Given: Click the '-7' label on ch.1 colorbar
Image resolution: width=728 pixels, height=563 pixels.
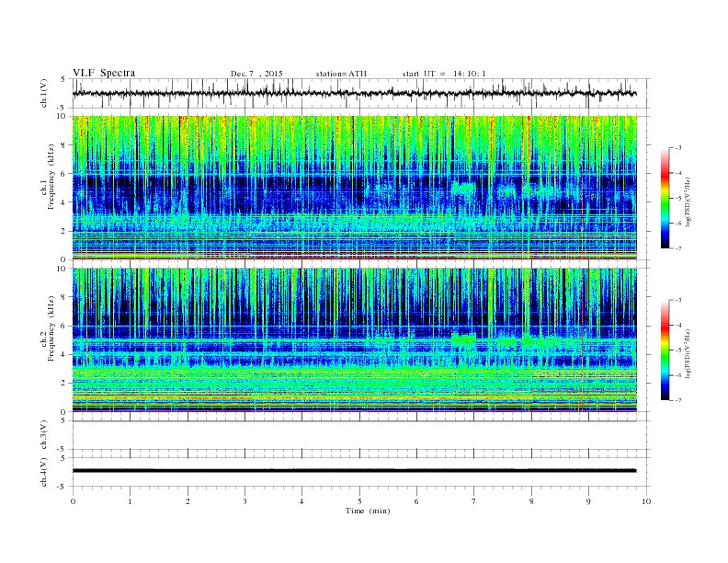Looking at the screenshot, I should tap(677, 248).
